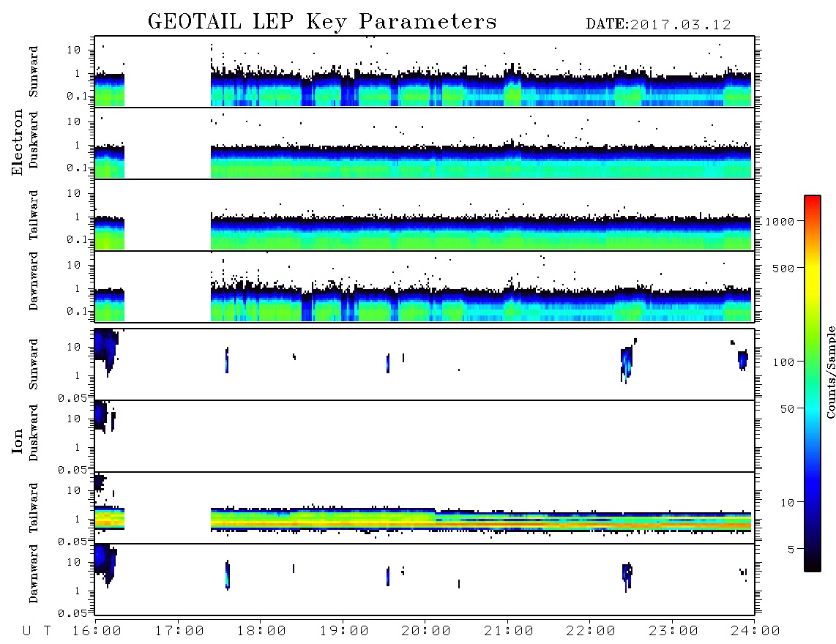This screenshot has height=644, width=836.
Task: Click the GEOTAIL LEP Key Parameters title
Action: (322, 22)
